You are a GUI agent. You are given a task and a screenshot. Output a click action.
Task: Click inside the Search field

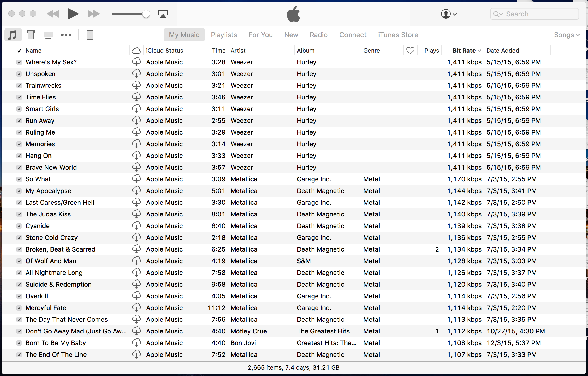(x=534, y=14)
